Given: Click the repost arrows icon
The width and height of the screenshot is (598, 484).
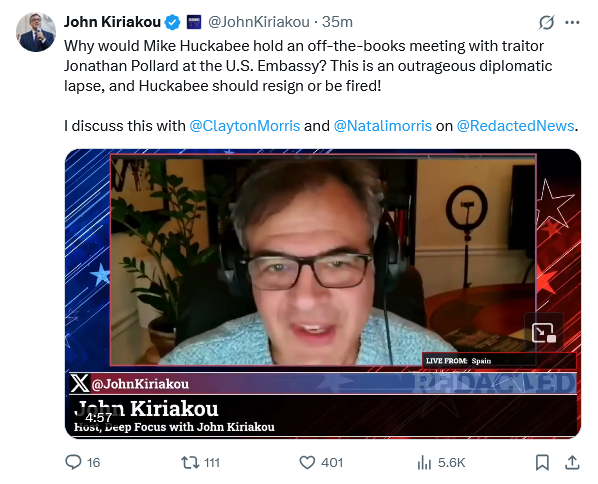Looking at the screenshot, I should coord(190,462).
